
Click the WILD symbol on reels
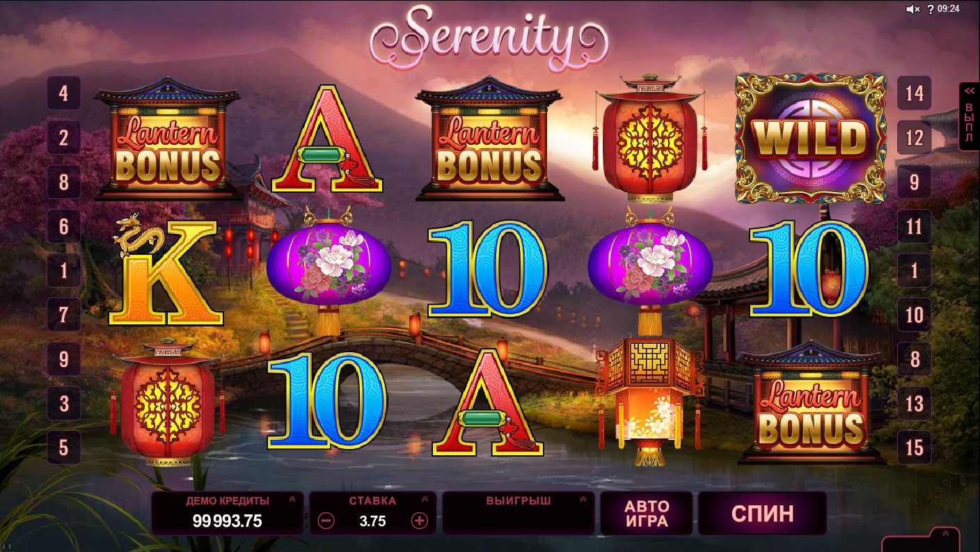coord(811,139)
